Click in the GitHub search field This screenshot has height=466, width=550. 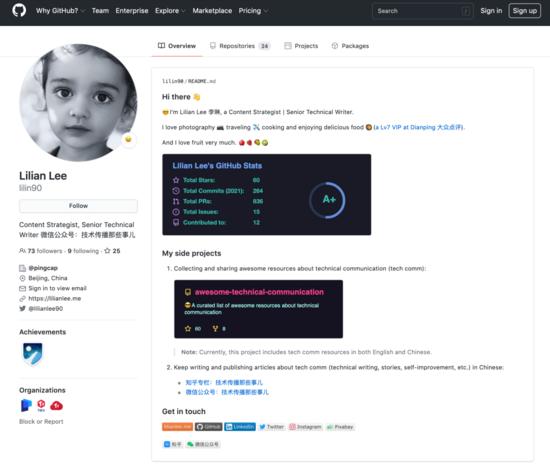(423, 11)
